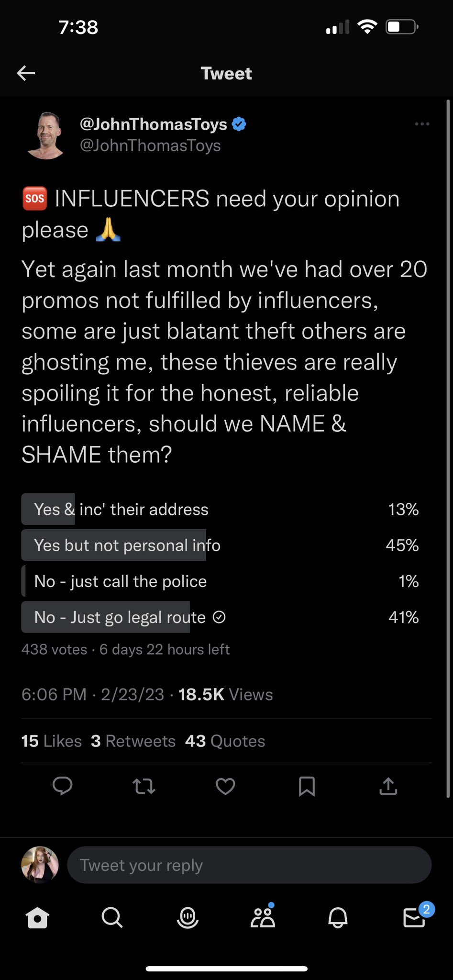Viewport: 453px width, 980px height.
Task: Open the Spaces microphone tab
Action: point(188,917)
